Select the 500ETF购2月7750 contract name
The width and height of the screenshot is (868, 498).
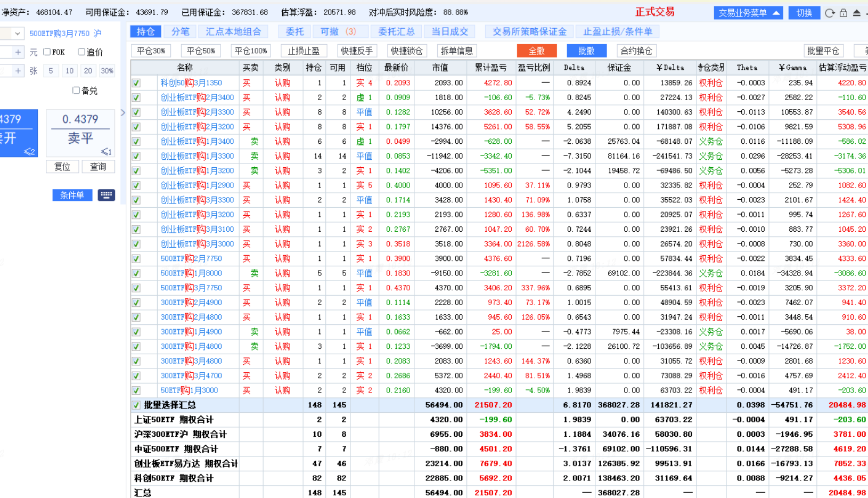[191, 259]
